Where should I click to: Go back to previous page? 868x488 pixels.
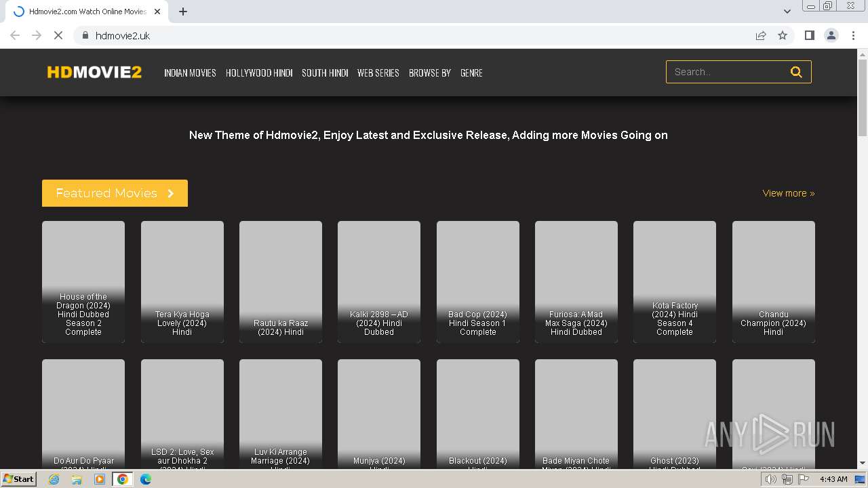click(15, 35)
